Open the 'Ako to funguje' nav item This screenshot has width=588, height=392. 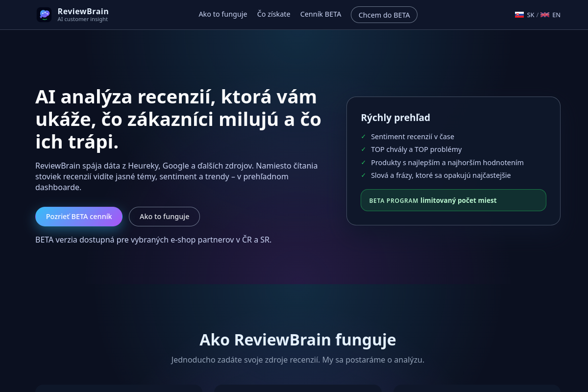(x=223, y=14)
